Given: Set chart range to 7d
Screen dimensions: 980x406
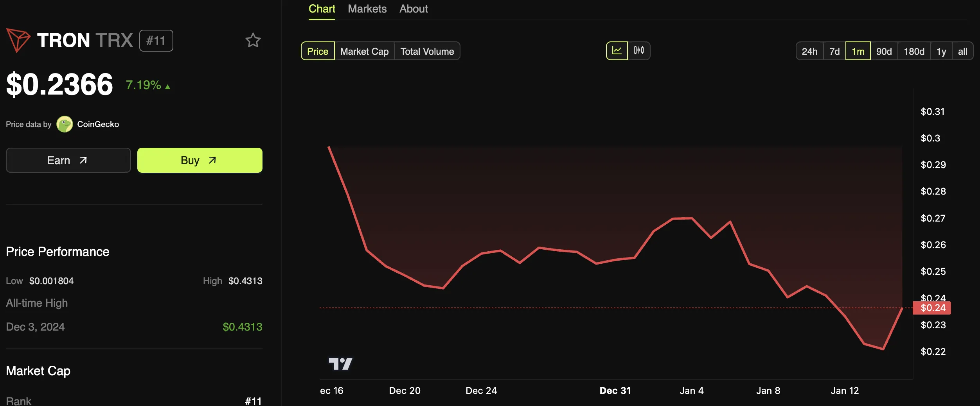Looking at the screenshot, I should click(x=834, y=51).
